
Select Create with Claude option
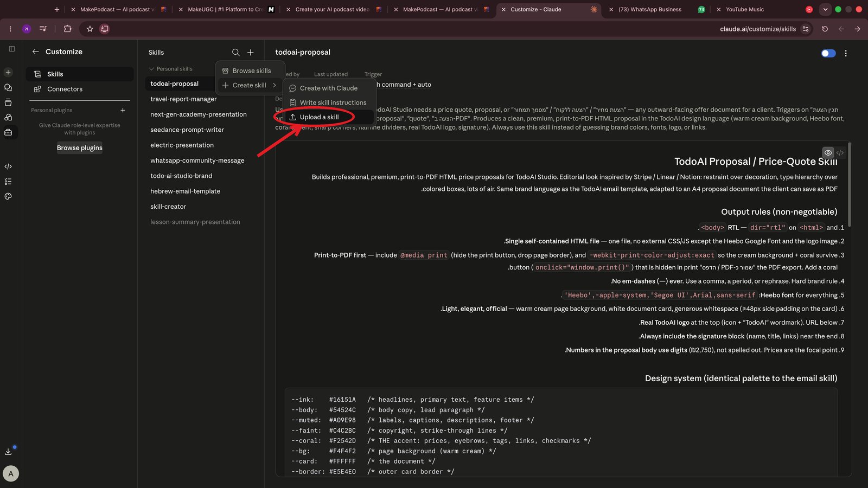(328, 88)
